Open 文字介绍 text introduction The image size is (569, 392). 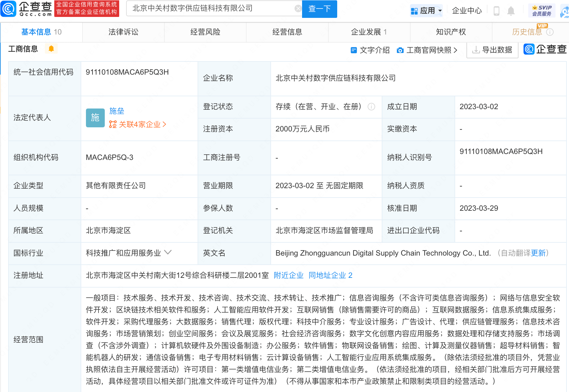click(370, 50)
